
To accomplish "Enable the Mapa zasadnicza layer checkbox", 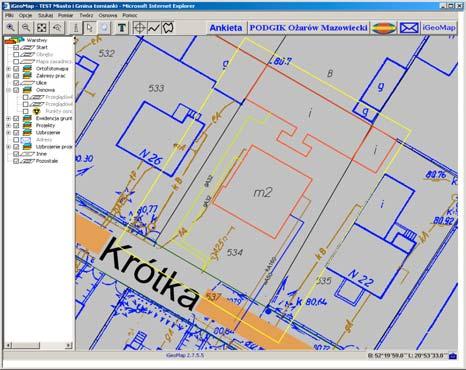I will click(x=16, y=62).
